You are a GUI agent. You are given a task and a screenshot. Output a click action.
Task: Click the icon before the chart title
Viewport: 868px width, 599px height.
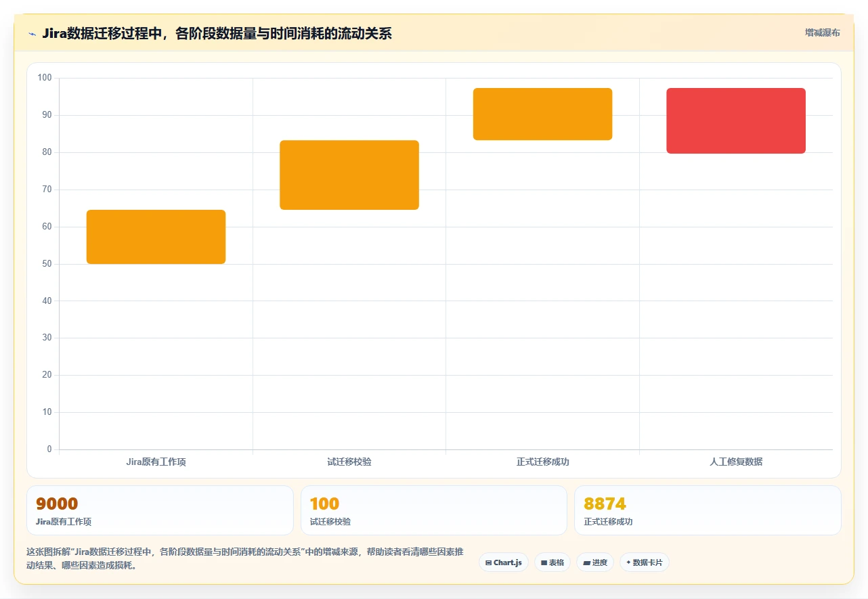32,33
